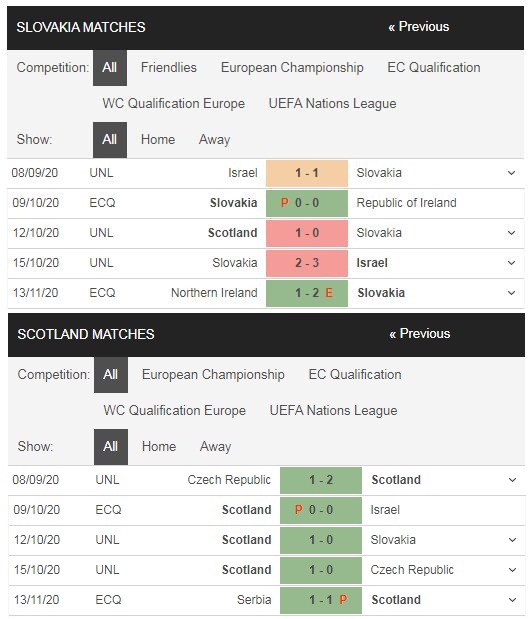Expand the Scotland 1-0 Slovakia row in Slovakia matches
Image resolution: width=532 pixels, height=619 pixels.
coord(511,233)
